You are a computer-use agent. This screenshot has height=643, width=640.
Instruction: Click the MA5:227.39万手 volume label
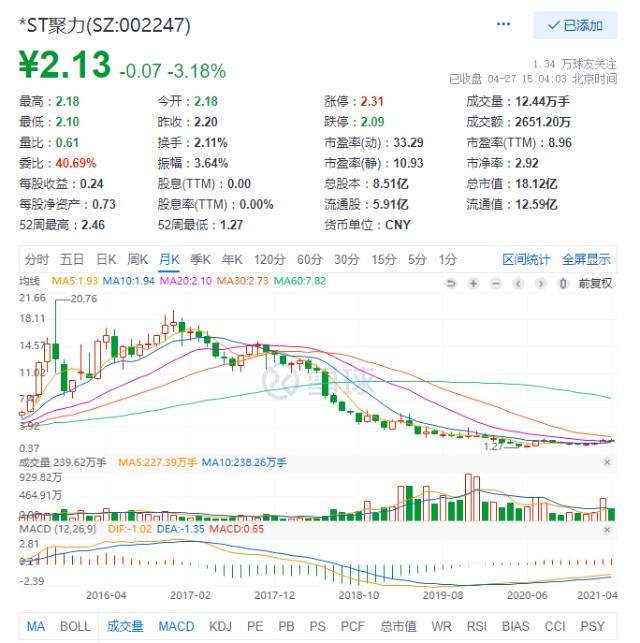[157, 463]
